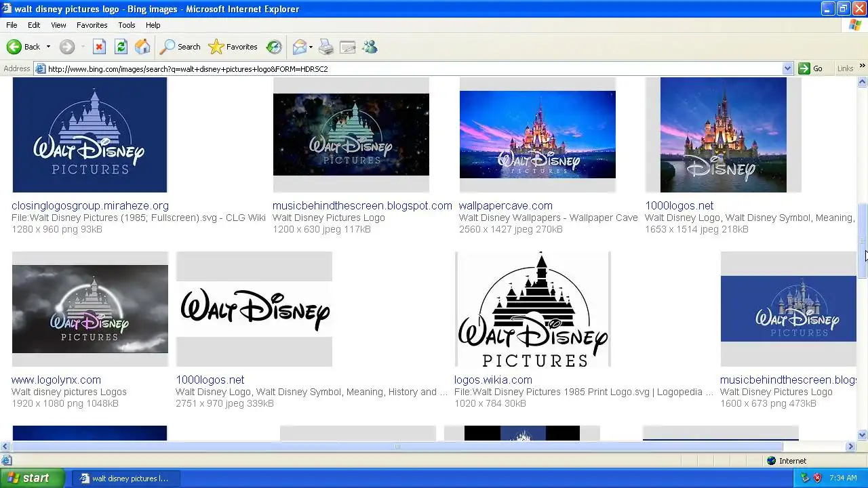
Task: Open the closinglogosgroup.miraheze.org link
Action: click(x=90, y=205)
